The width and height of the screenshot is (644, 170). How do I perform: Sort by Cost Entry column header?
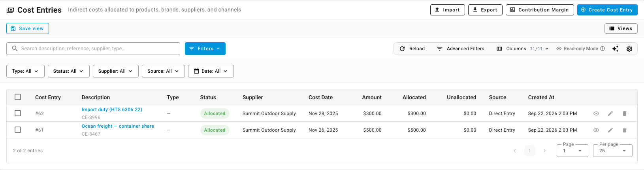click(48, 97)
